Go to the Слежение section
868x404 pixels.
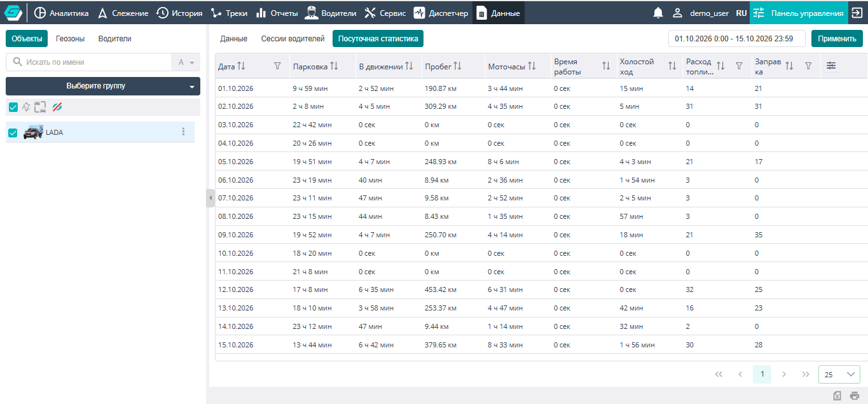coord(123,13)
